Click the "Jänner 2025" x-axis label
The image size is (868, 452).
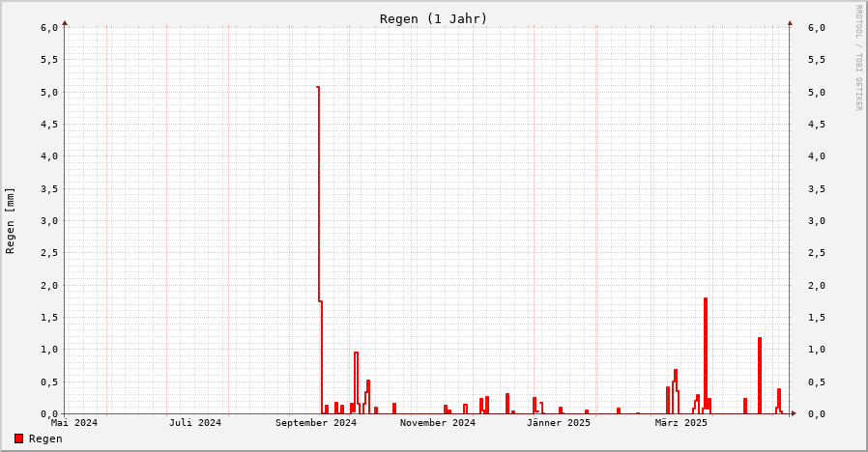click(559, 423)
